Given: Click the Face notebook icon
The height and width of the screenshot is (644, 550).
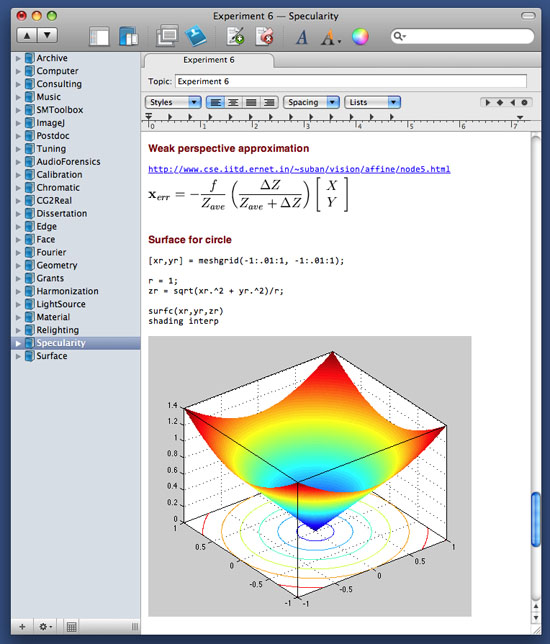Looking at the screenshot, I should click(x=30, y=239).
